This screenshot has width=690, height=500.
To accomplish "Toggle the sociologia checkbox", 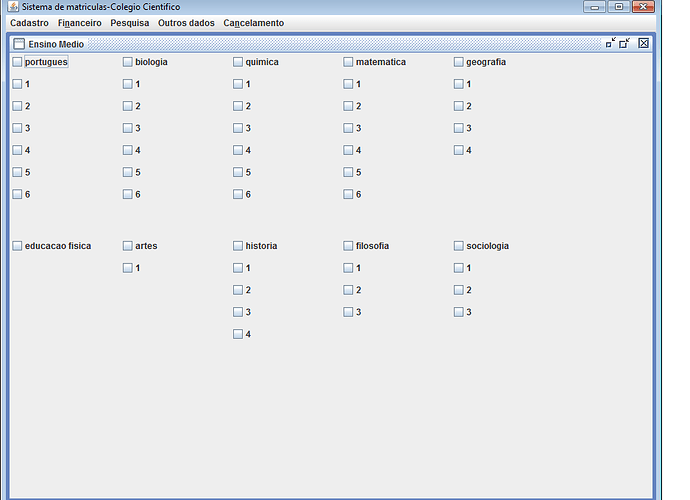I will pos(481,246).
